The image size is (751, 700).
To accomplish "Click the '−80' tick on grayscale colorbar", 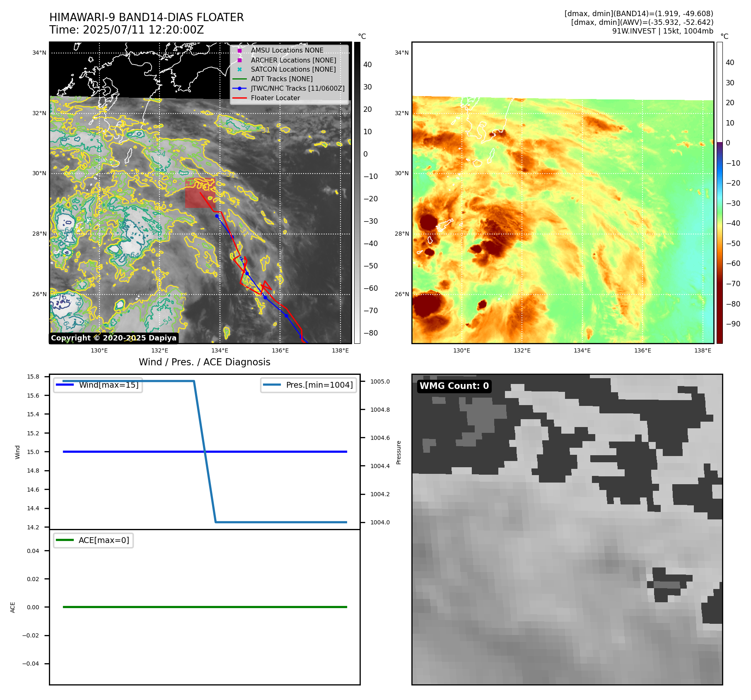I will 371,333.
